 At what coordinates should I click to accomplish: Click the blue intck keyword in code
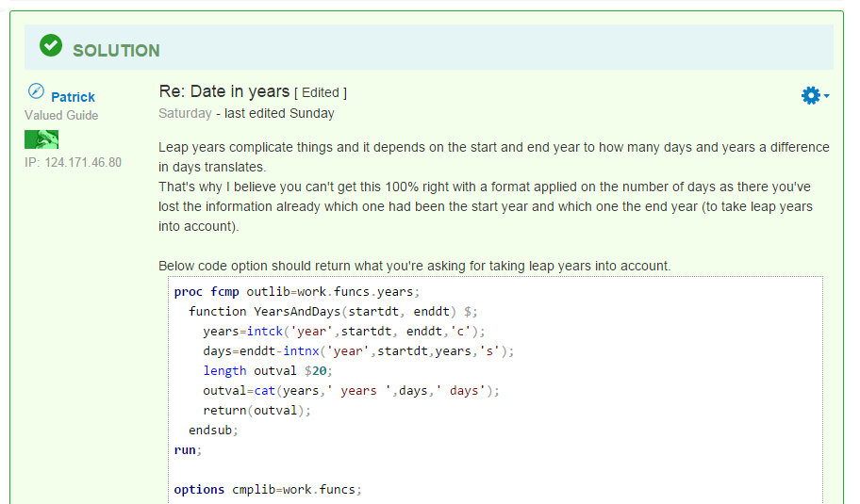(265, 331)
